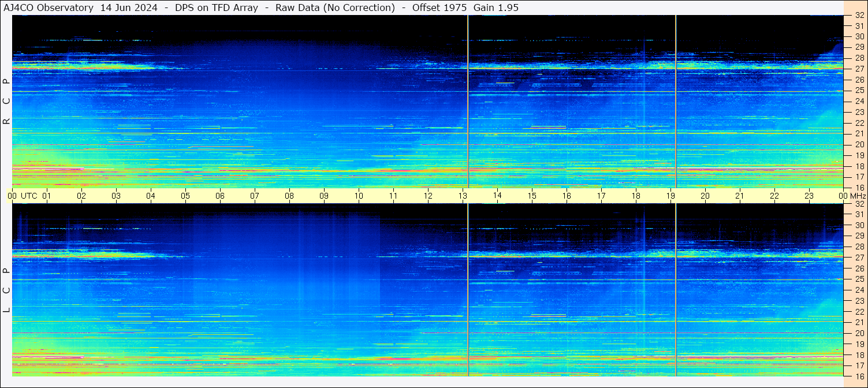This screenshot has width=868, height=388.
Task: Click the LCP polarization axis label
Action: (6, 290)
